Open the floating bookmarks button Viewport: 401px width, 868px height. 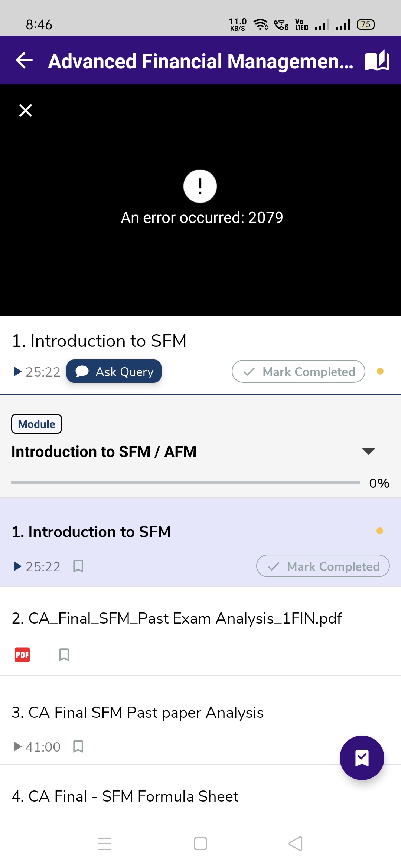point(362,757)
